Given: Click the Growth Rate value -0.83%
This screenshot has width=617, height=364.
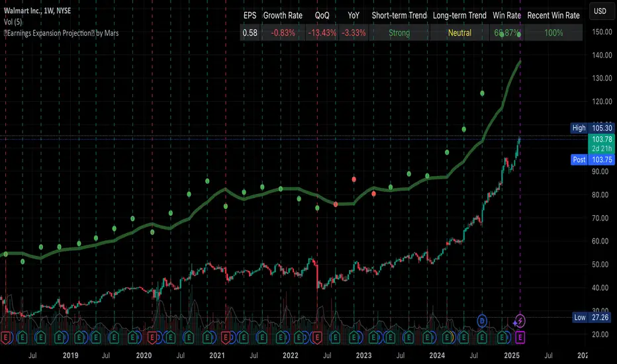Looking at the screenshot, I should click(x=283, y=32).
